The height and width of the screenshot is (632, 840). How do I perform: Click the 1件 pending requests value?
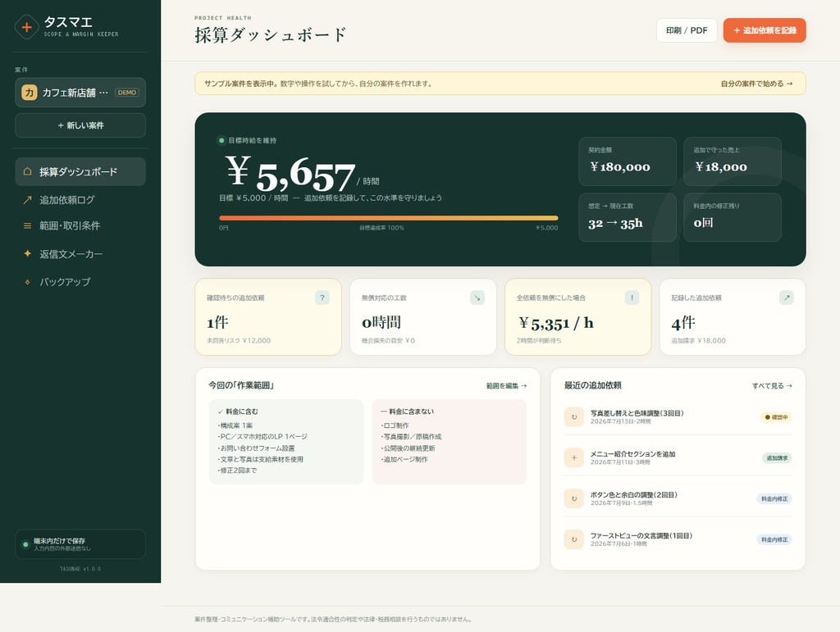coord(217,323)
